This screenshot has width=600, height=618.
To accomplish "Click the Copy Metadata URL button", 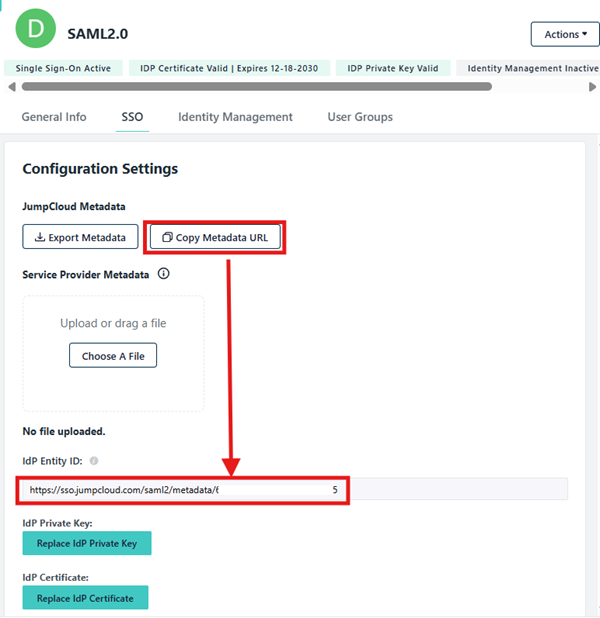I will point(216,237).
